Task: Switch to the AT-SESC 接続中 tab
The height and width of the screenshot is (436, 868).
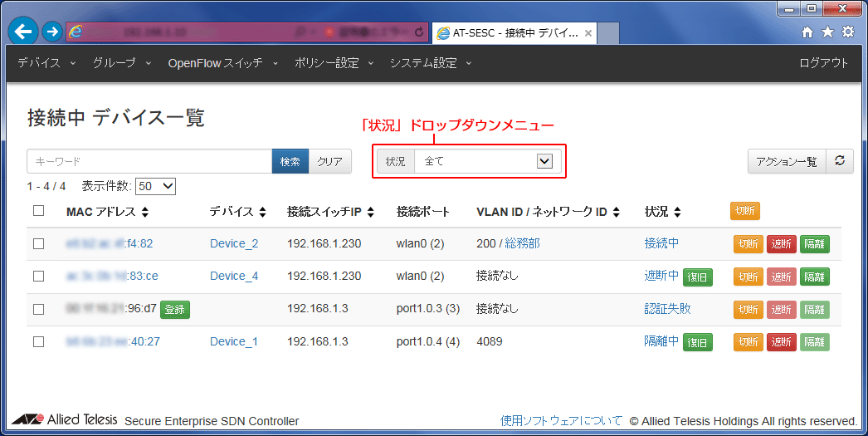Action: 514,33
